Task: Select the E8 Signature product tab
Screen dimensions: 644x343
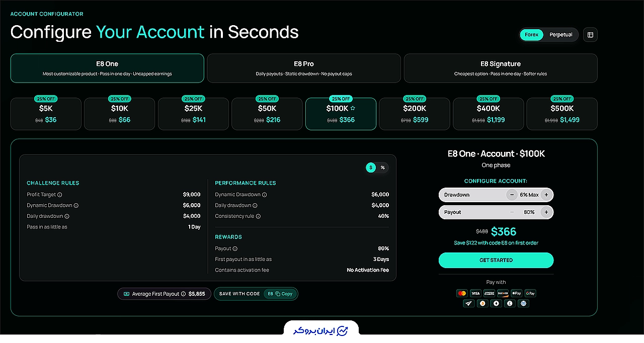Action: pyautogui.click(x=501, y=68)
